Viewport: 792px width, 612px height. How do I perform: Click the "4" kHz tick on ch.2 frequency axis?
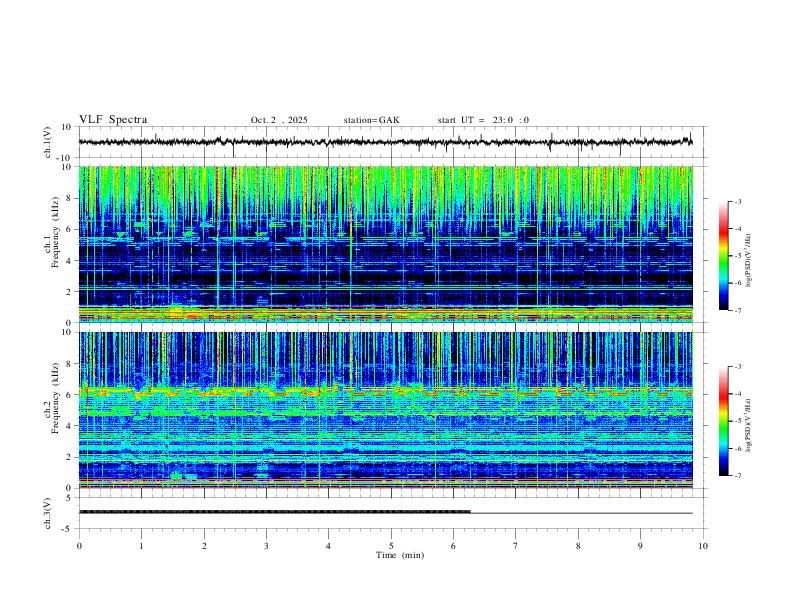coord(70,426)
